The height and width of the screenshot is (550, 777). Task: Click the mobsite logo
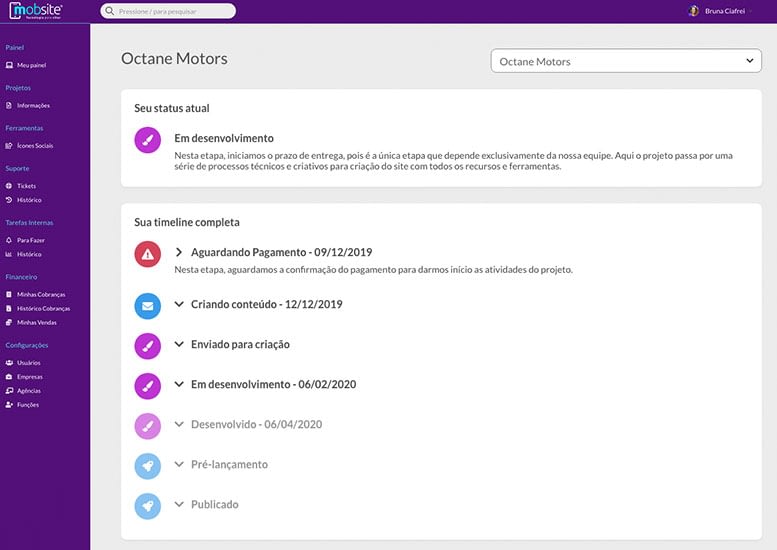[36, 11]
